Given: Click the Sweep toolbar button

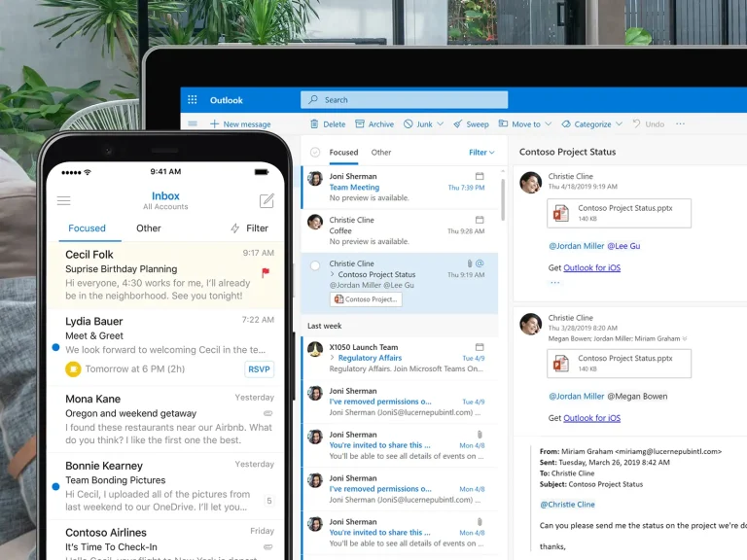Looking at the screenshot, I should click(x=471, y=124).
